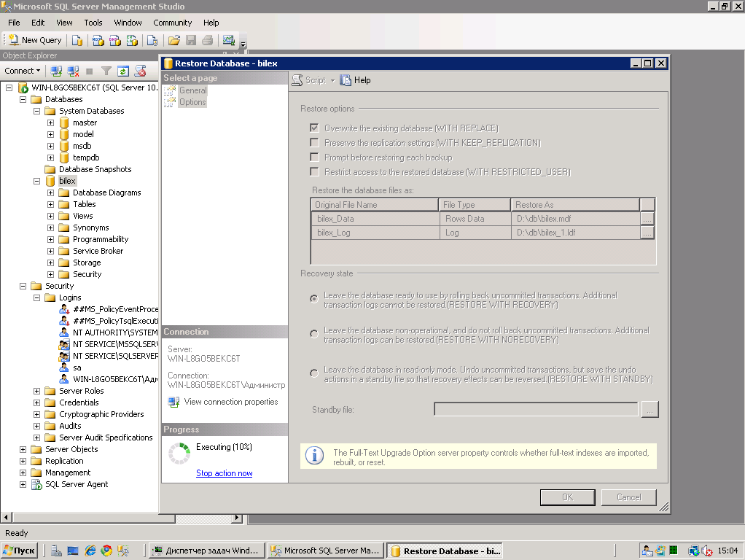Click the Standby file input field

[x=536, y=409]
